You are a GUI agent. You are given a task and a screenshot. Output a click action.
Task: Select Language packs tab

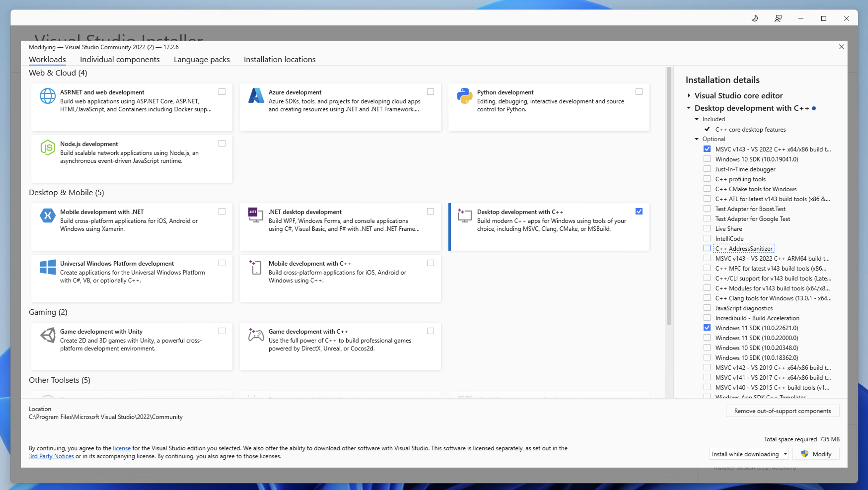[x=202, y=59]
